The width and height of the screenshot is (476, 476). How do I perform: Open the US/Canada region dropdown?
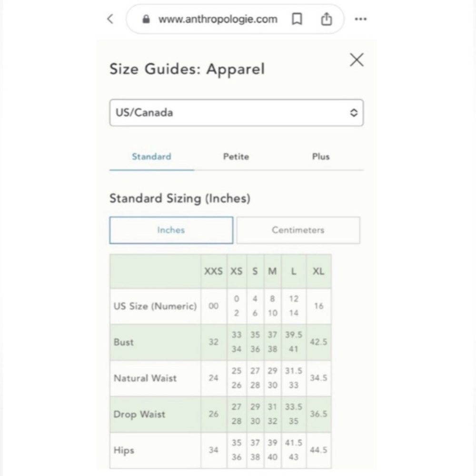[236, 113]
